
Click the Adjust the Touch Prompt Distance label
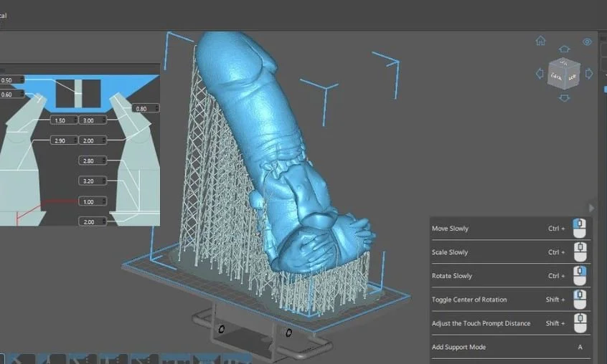(x=481, y=323)
